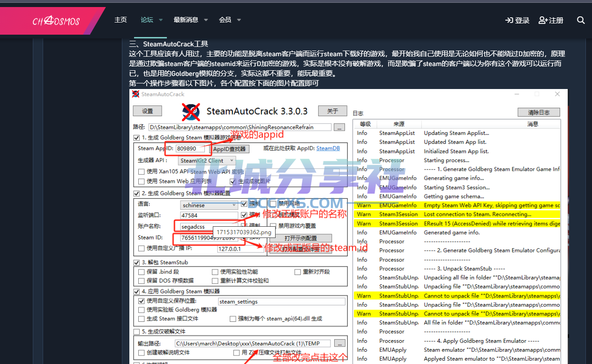Click the browse button next to 路径 field
The image size is (592, 364).
pyautogui.click(x=339, y=127)
